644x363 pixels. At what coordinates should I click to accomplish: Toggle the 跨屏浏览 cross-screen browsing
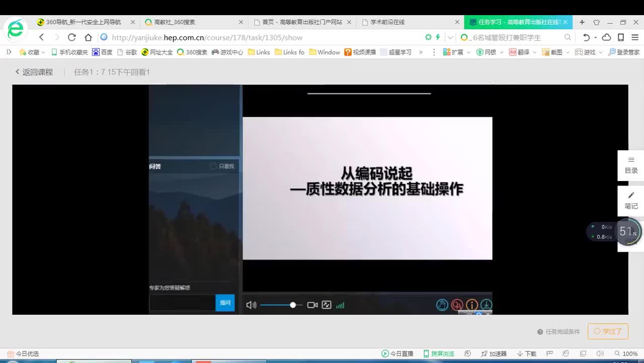438,354
